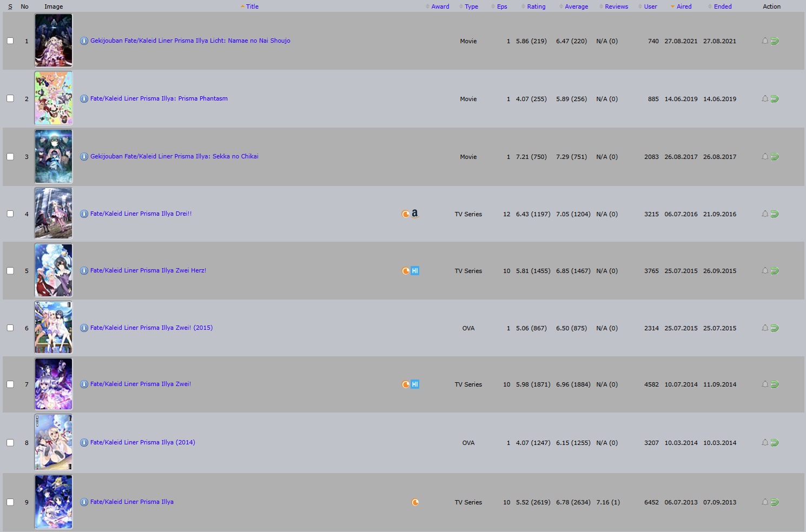Sort by the Rating column header

(x=536, y=6)
